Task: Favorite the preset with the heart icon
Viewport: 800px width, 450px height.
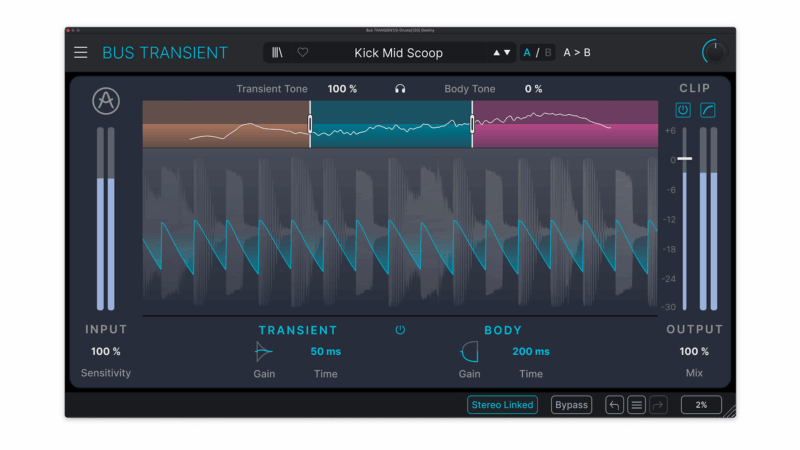Action: [303, 53]
